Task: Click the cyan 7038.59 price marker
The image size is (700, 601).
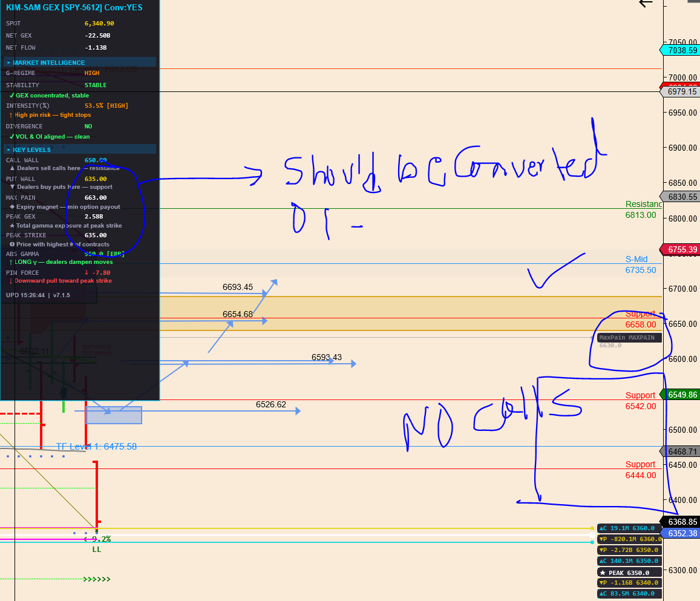Action: coord(681,50)
